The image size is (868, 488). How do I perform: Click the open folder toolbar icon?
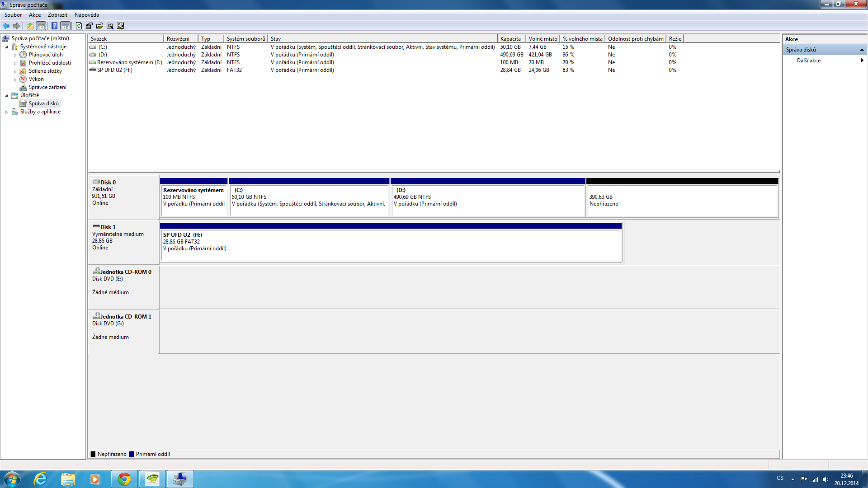99,26
